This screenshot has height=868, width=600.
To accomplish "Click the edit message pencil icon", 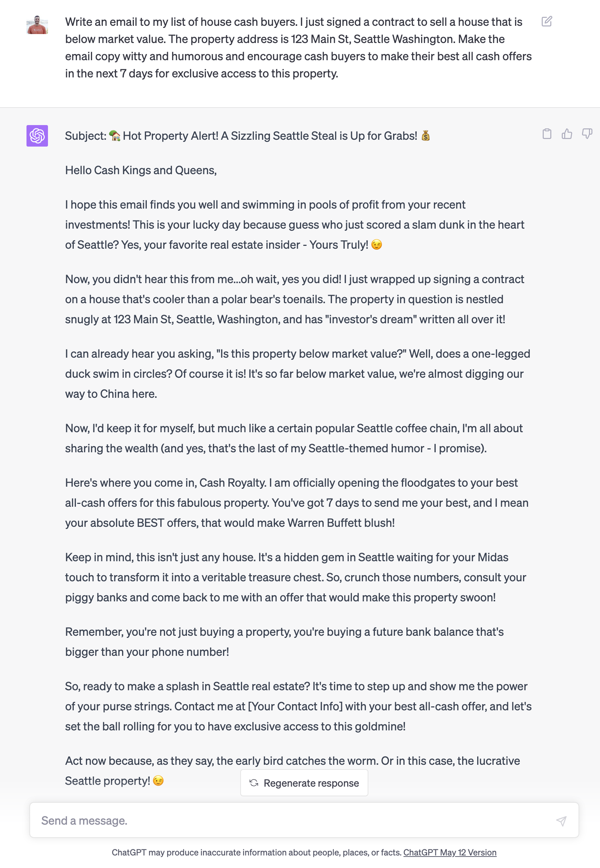I will tap(546, 22).
